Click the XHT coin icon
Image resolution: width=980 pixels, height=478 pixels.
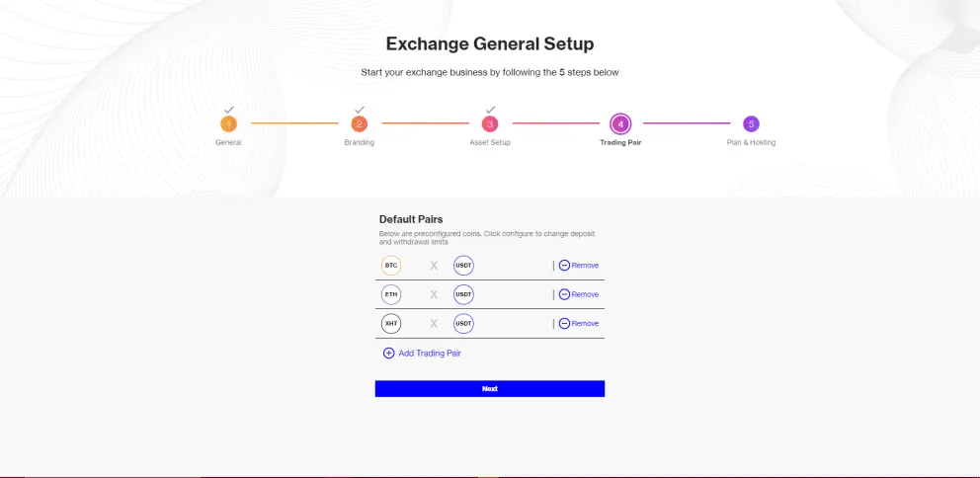[391, 324]
